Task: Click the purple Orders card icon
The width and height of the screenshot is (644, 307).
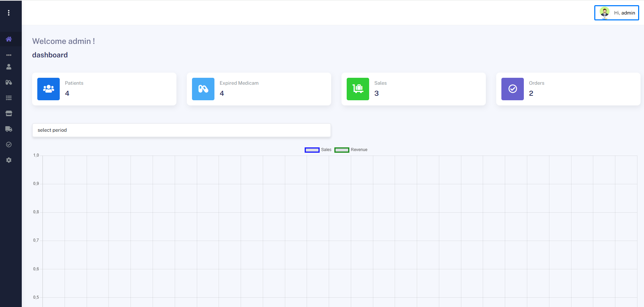Action: 512,89
